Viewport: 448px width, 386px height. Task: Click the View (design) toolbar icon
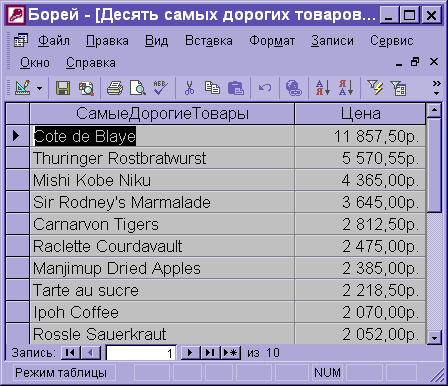click(23, 88)
